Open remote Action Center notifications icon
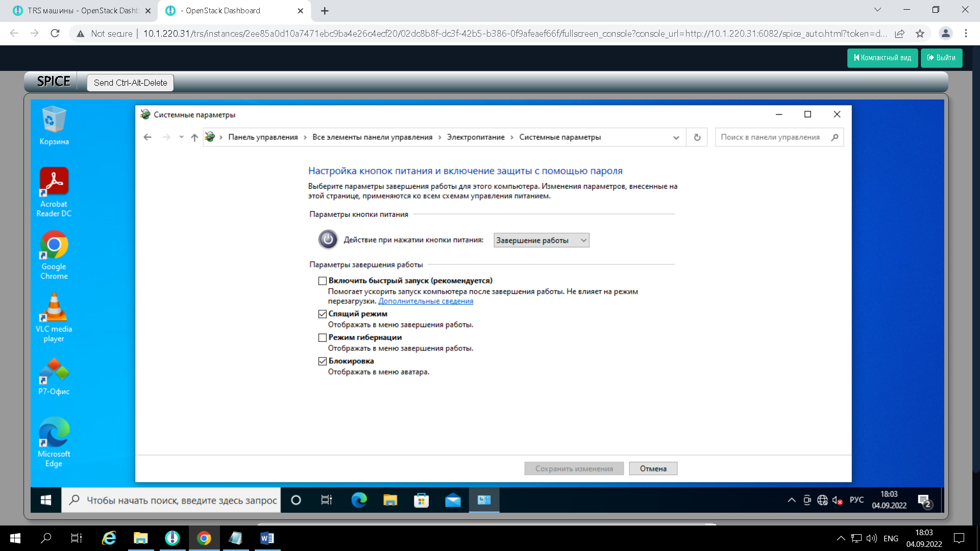 tap(924, 501)
